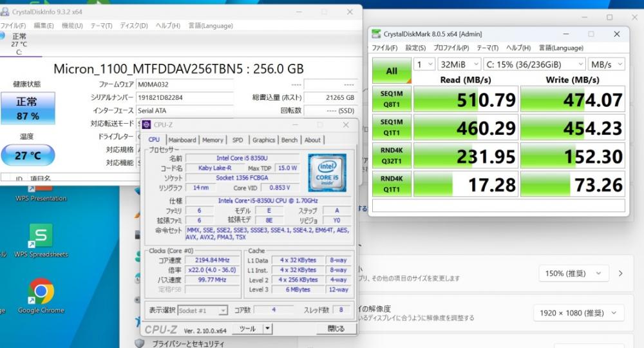Click the privacy and security shield icon
Image resolution: width=644 pixels, height=348 pixels.
pyautogui.click(x=140, y=343)
